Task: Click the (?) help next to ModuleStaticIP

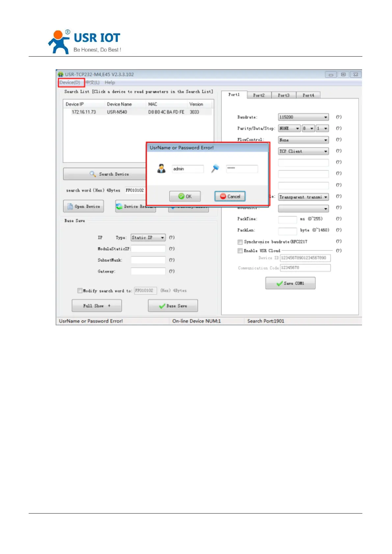Action: click(x=172, y=249)
